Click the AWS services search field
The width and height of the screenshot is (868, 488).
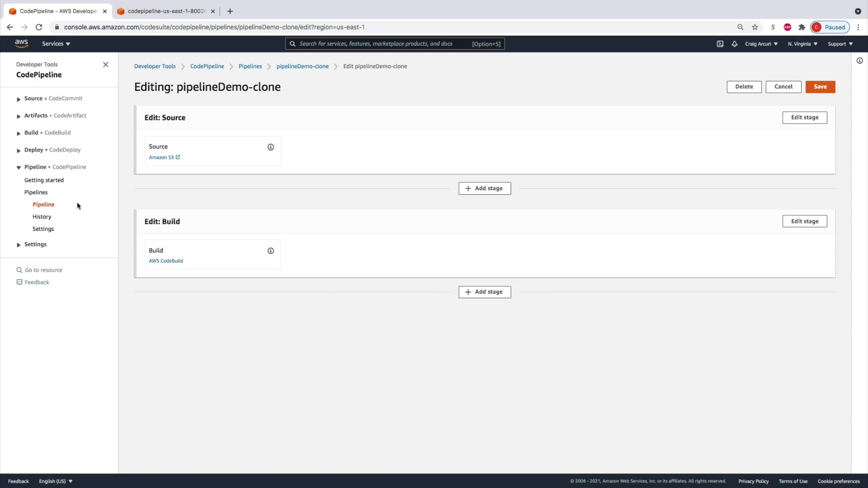[x=395, y=44]
